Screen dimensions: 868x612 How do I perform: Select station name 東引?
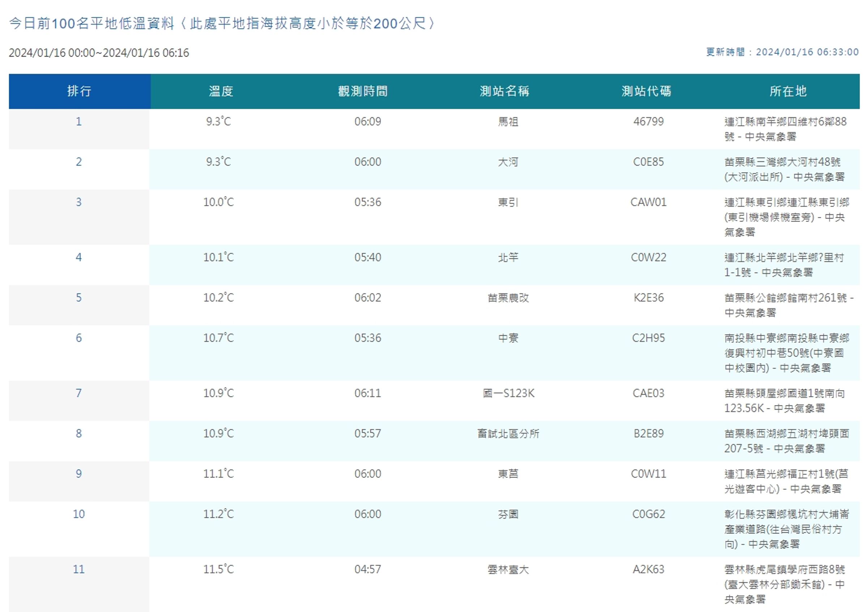coord(508,203)
